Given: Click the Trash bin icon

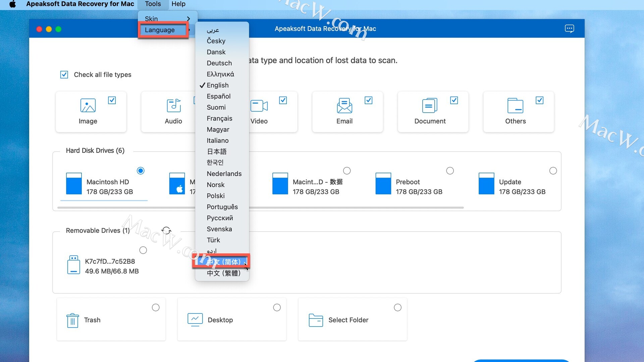Looking at the screenshot, I should (x=72, y=320).
